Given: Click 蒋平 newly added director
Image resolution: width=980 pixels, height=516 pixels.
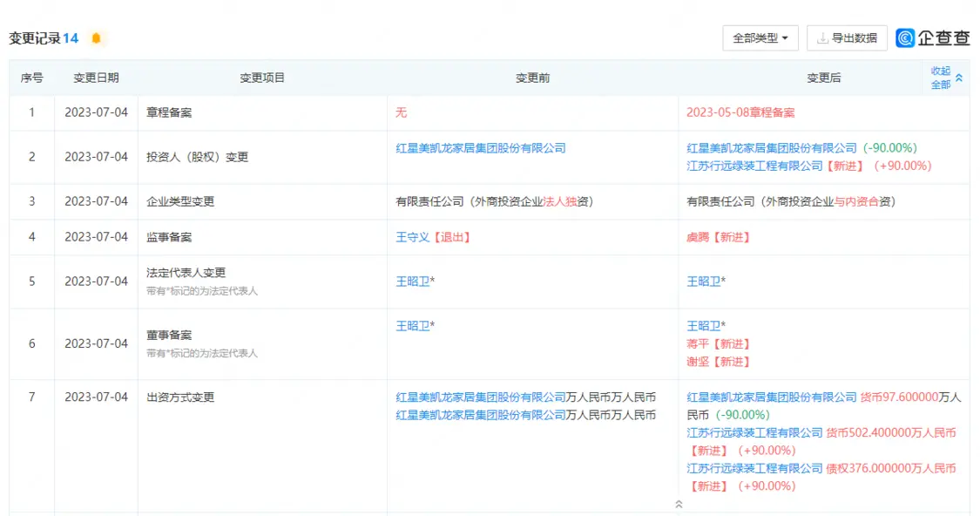Looking at the screenshot, I should click(x=698, y=344).
